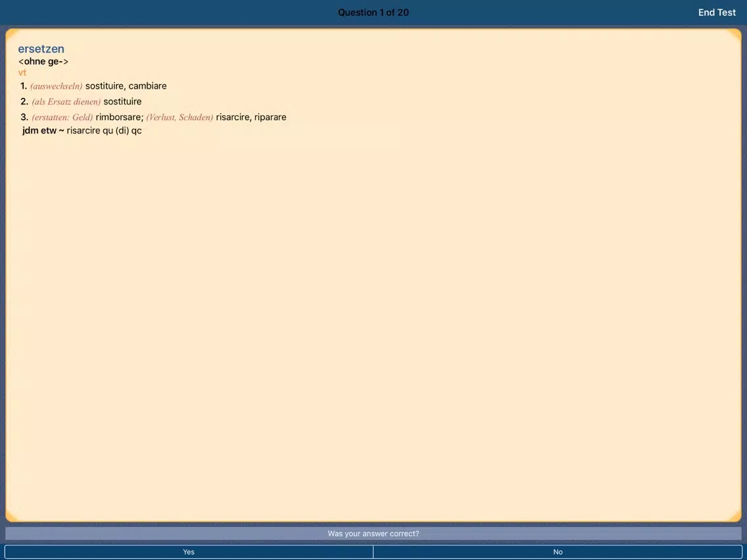Click the '(Verlust, Schaden)' sense label
This screenshot has width=747, height=560.
(x=180, y=117)
